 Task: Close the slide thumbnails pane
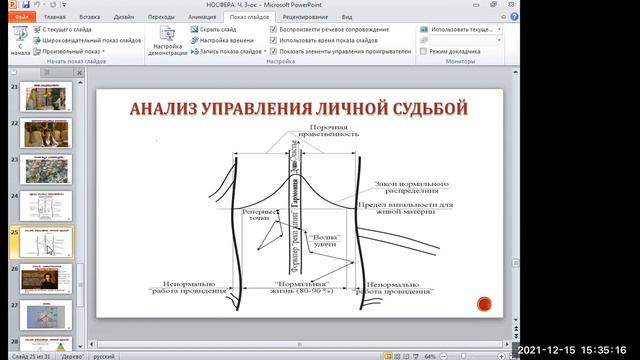click(x=79, y=73)
